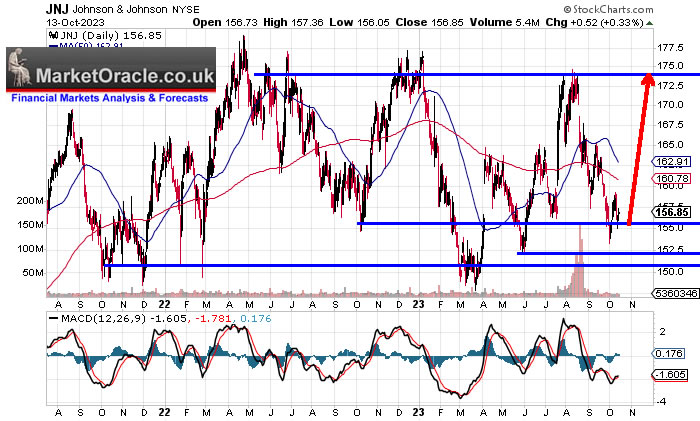The image size is (700, 421).
Task: Click the Open 156.73 value
Action: pyautogui.click(x=225, y=22)
